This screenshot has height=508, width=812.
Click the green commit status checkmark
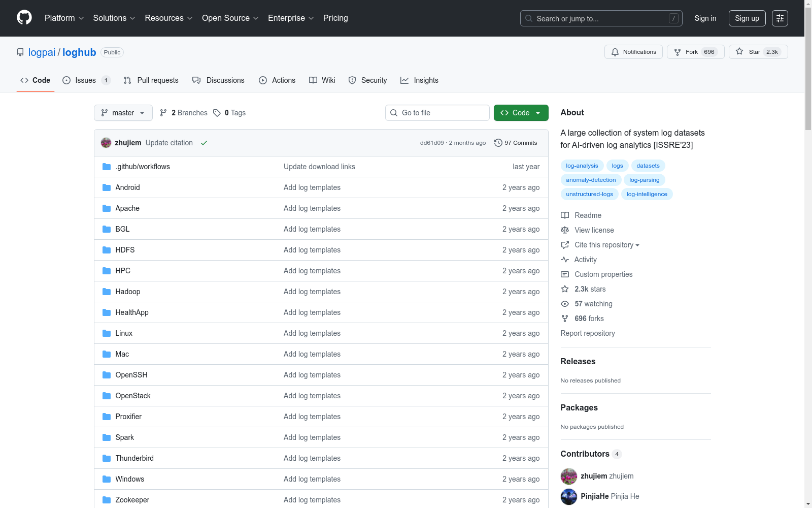point(204,143)
